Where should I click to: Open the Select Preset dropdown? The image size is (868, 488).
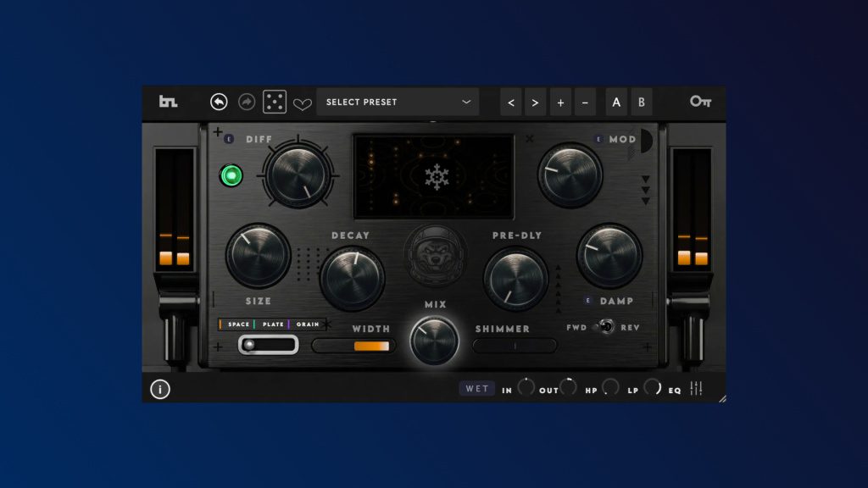coord(398,102)
